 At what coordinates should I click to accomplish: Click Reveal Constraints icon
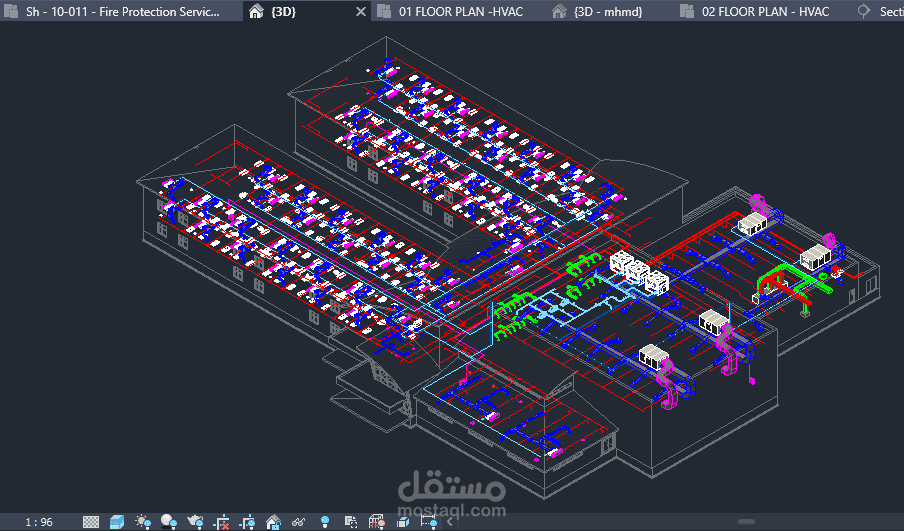(428, 522)
